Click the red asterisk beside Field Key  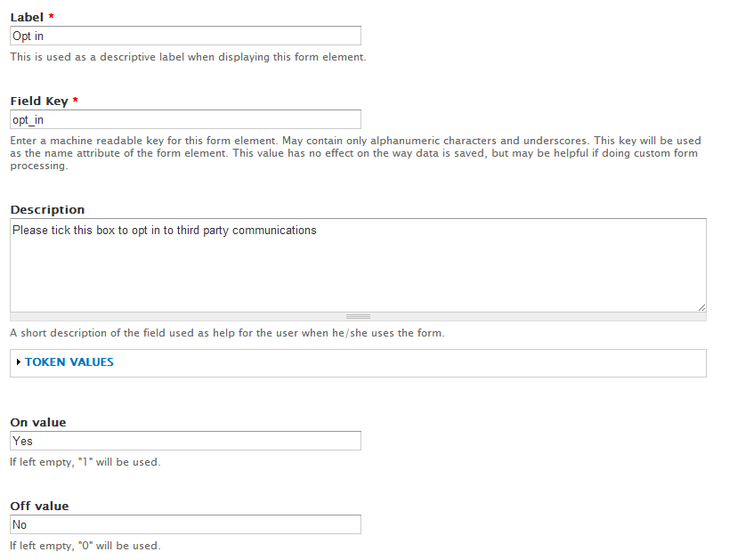click(x=76, y=100)
